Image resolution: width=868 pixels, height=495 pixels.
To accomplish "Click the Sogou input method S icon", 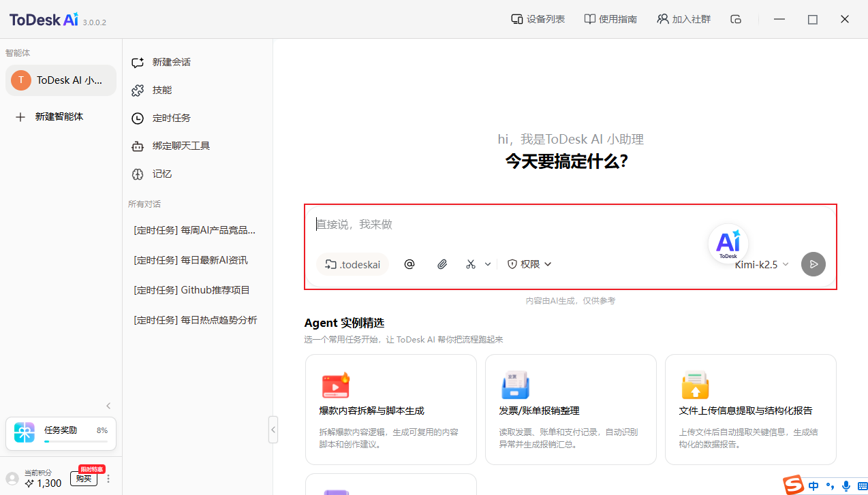I will pos(793,485).
